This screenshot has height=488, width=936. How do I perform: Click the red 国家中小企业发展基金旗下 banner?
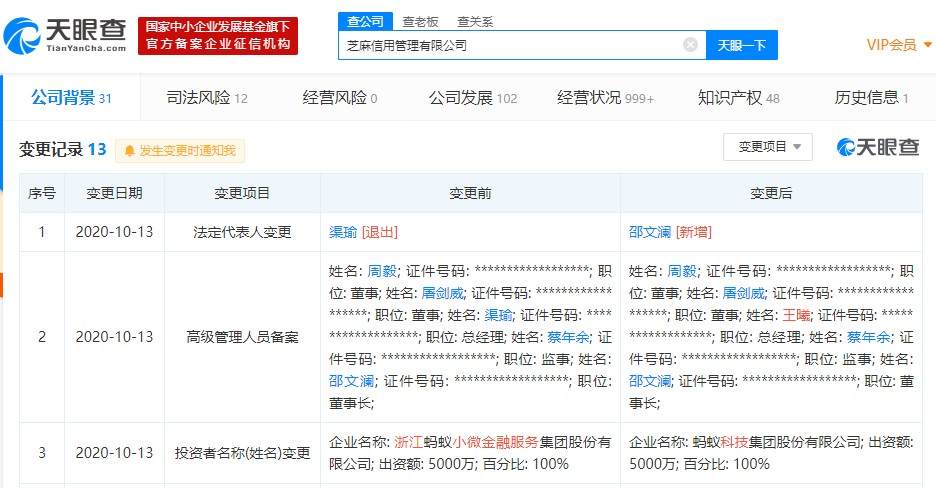tap(218, 36)
